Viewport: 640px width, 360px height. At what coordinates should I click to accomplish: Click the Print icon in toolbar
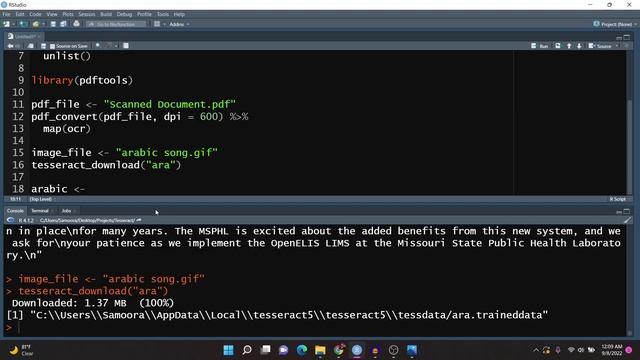point(76,24)
